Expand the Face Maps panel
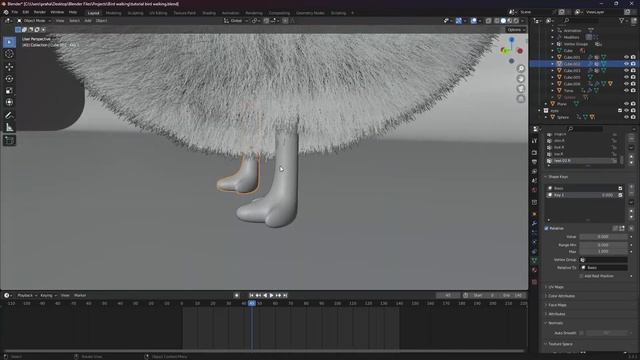640x360 pixels. tap(557, 305)
